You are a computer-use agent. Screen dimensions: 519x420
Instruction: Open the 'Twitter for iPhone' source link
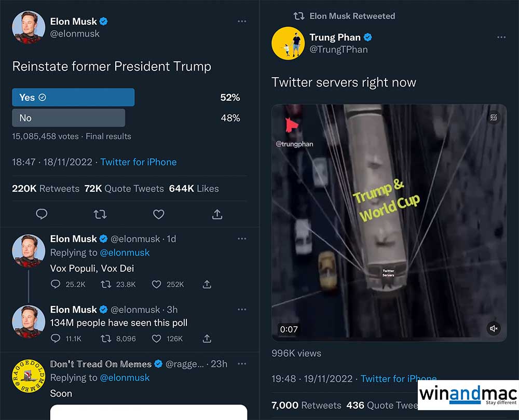(x=139, y=162)
